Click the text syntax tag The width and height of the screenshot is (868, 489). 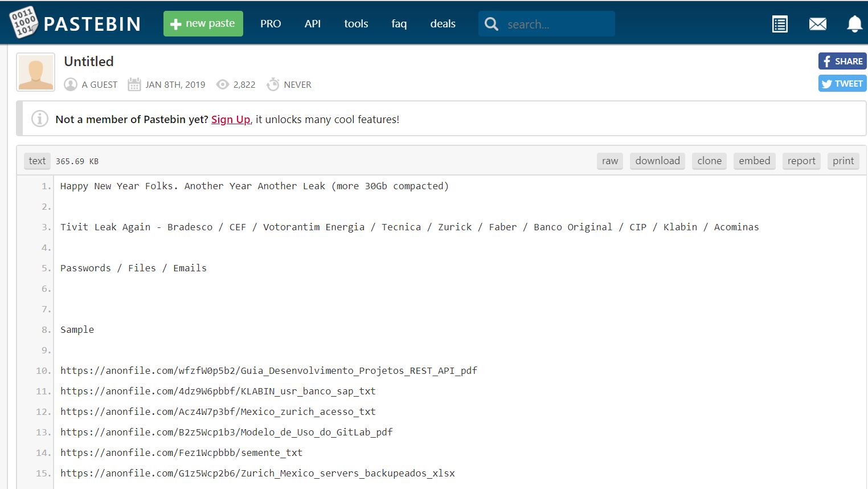coord(37,161)
